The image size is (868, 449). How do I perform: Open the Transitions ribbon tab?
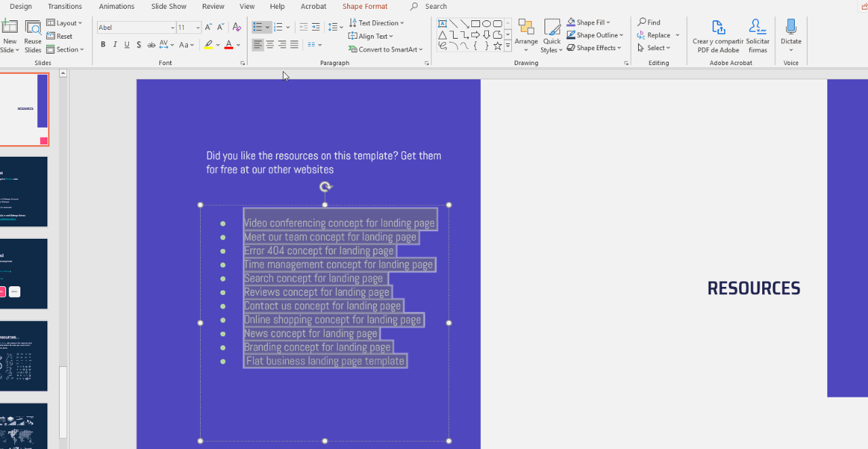pos(65,6)
